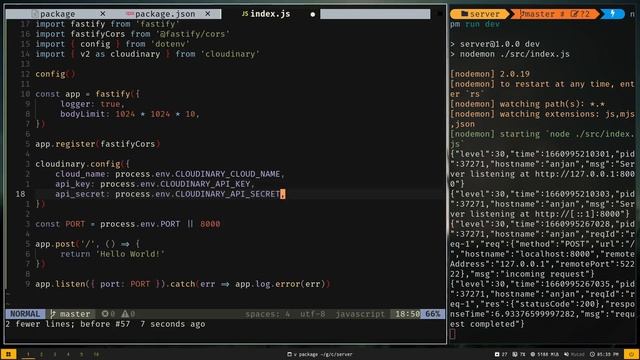Viewport: 640px width, 360px height.
Task: Click the git branch icon in statusline
Action: [x=53, y=314]
